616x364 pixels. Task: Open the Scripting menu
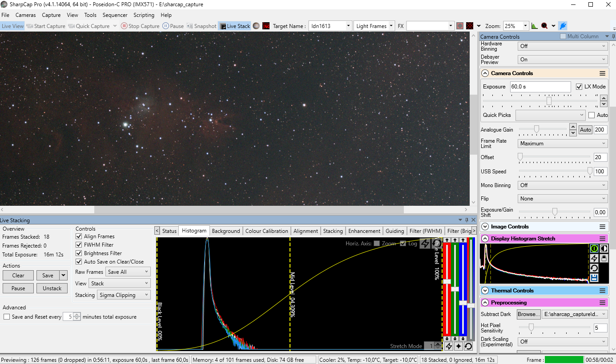(x=144, y=15)
